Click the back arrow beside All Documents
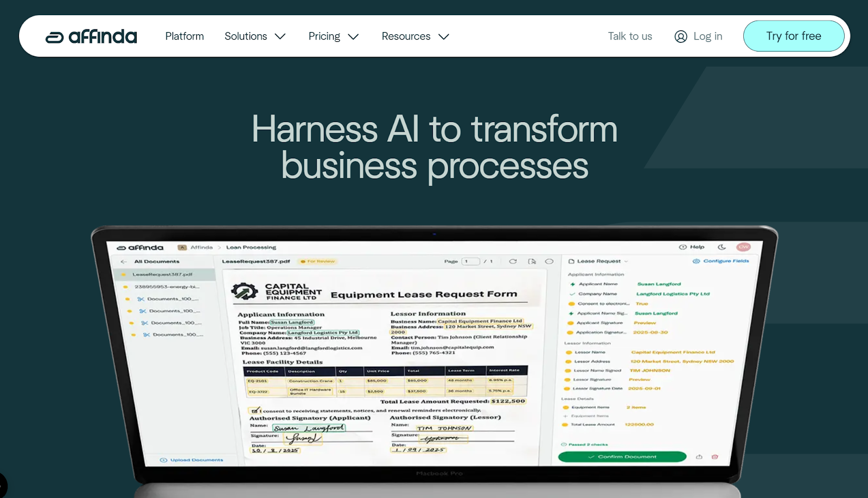868x498 pixels. point(124,261)
